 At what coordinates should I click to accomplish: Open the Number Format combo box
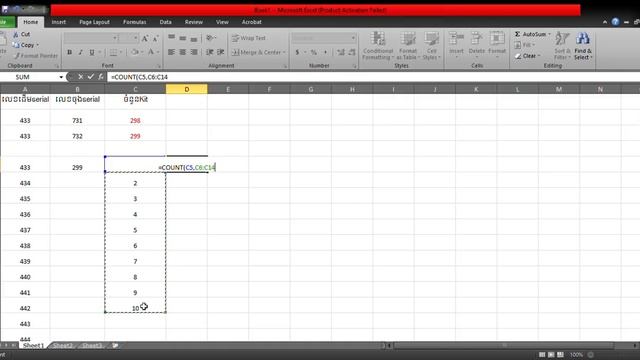[x=323, y=38]
